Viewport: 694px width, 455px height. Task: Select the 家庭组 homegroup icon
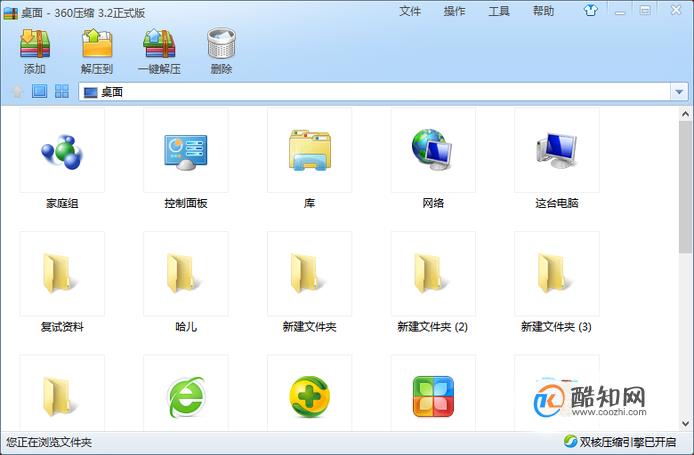62,152
